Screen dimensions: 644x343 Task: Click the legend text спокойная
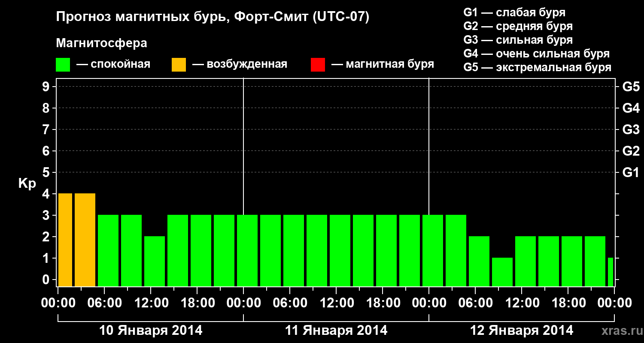(121, 65)
